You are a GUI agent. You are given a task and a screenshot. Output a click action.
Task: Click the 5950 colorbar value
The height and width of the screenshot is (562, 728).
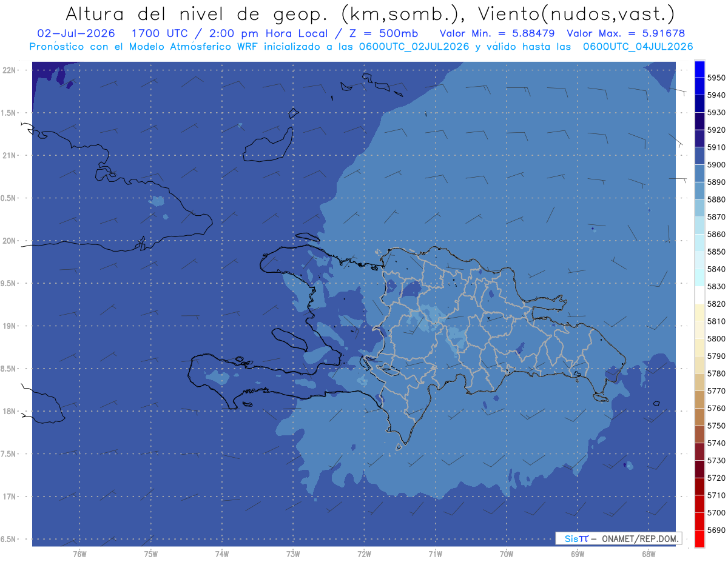[716, 78]
